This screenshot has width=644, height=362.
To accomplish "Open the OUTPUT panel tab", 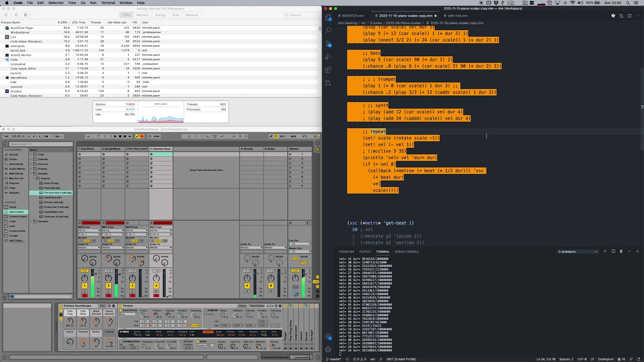I will 365,251.
